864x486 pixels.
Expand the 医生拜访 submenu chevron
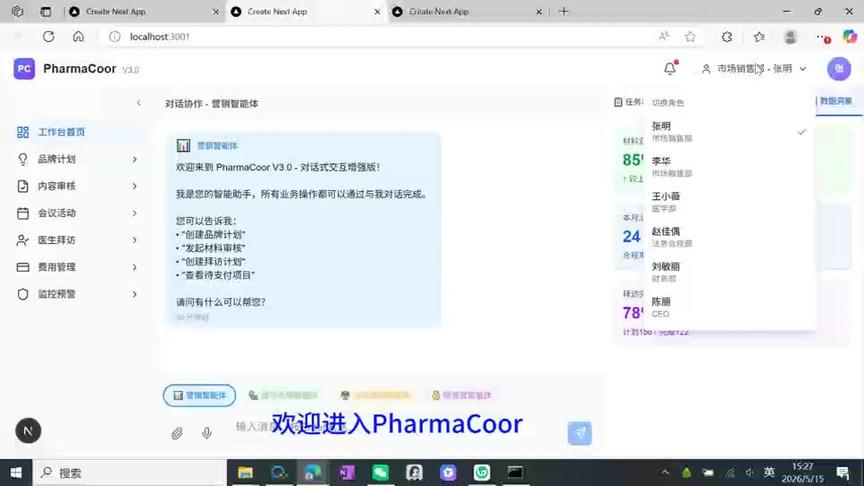134,240
